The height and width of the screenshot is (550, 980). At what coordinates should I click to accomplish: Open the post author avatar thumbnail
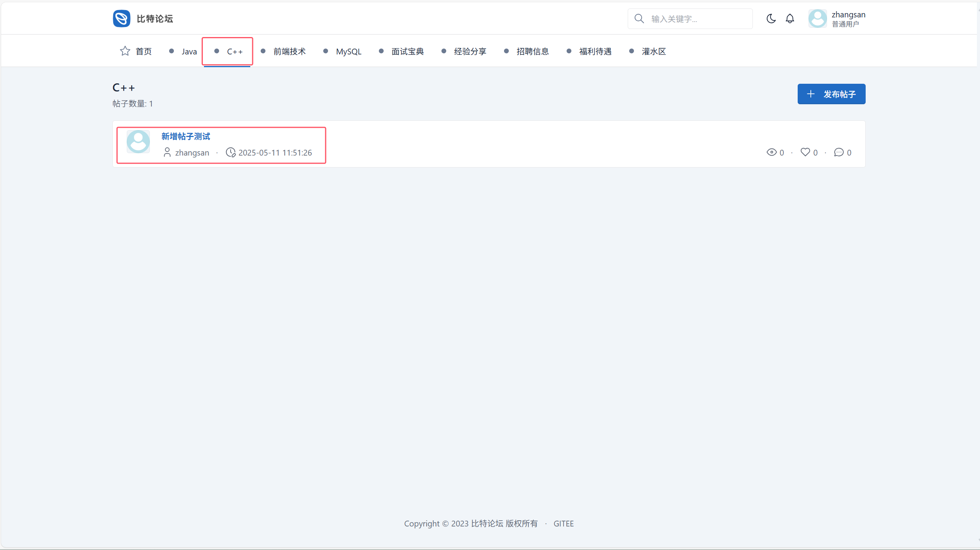(x=138, y=141)
